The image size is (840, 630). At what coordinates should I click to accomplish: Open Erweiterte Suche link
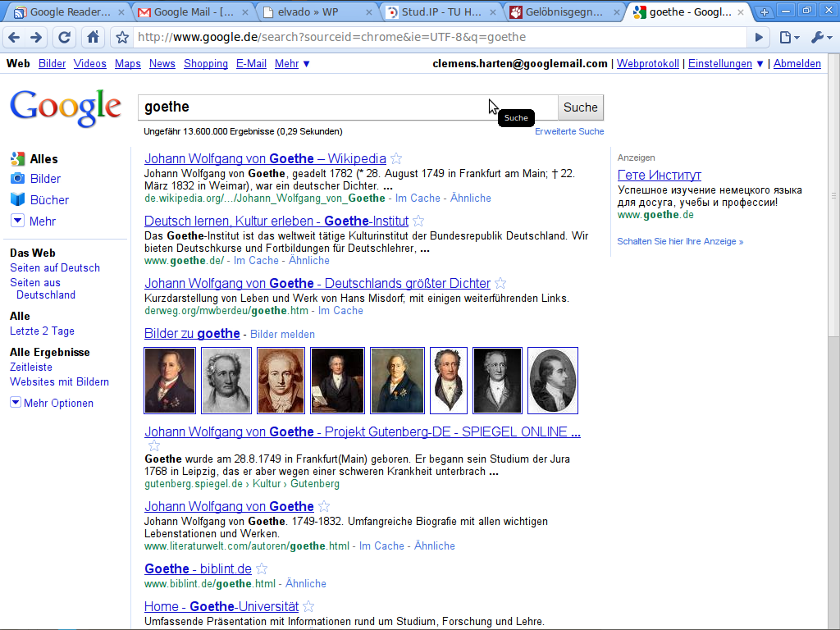pos(569,131)
